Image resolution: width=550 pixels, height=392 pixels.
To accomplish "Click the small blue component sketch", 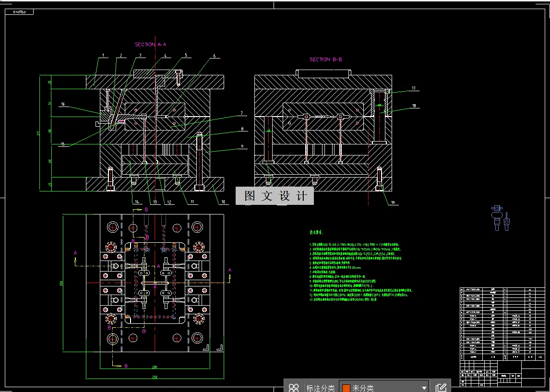I will 501,218.
